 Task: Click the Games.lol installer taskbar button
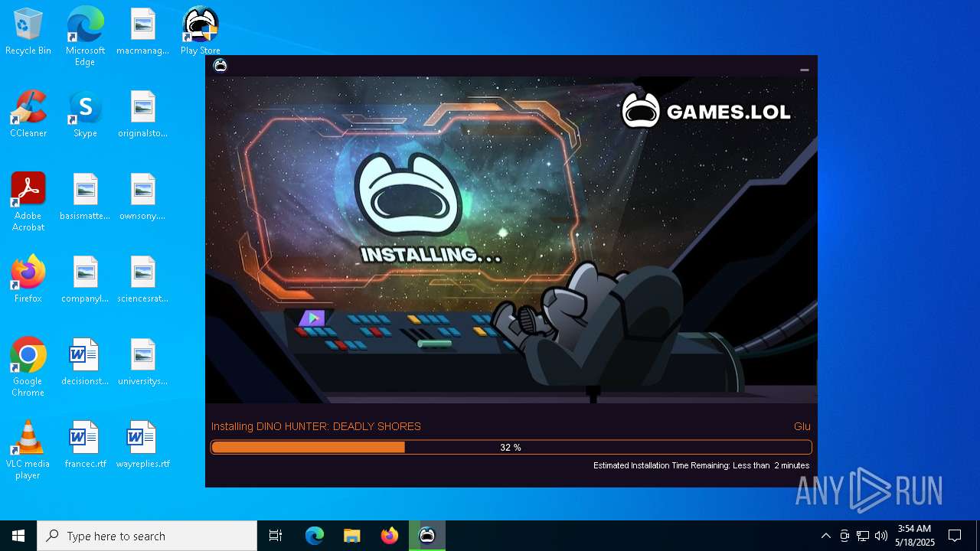(x=427, y=536)
